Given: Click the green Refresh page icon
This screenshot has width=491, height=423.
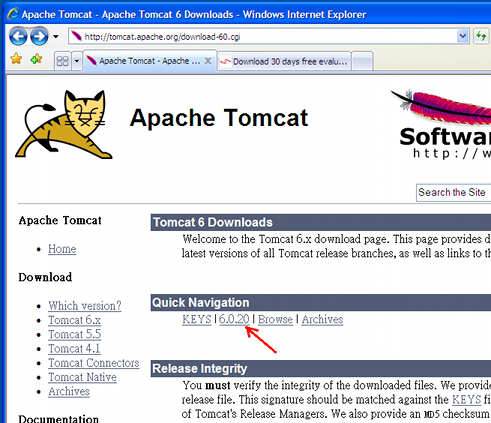Looking at the screenshot, I should [x=481, y=36].
